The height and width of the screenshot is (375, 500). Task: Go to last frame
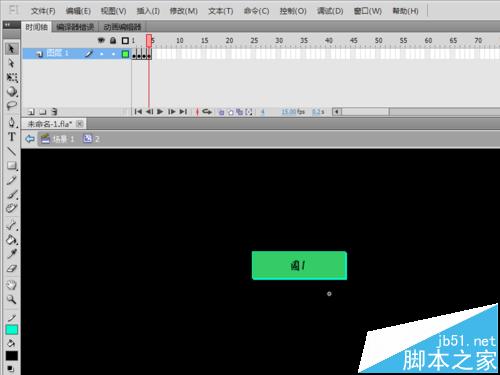tap(183, 111)
